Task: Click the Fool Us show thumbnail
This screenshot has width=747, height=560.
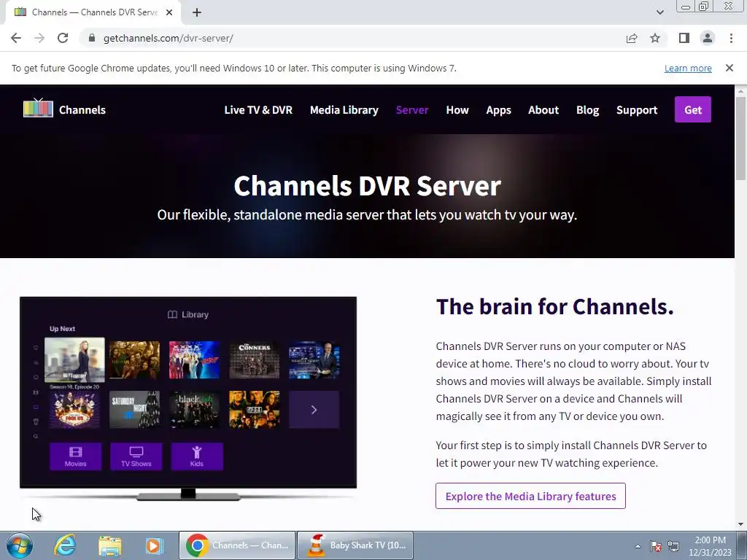Action: coord(75,410)
